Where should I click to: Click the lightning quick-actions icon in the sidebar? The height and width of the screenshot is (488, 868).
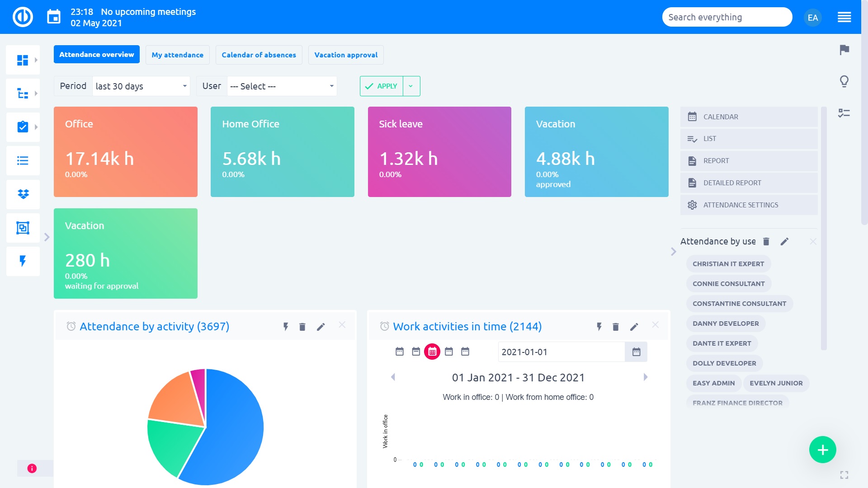pos(23,261)
